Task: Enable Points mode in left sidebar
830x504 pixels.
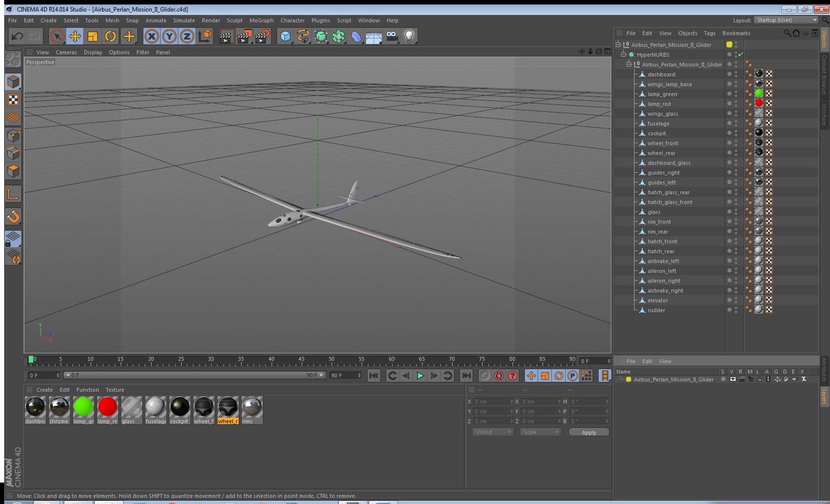Action: [13, 136]
